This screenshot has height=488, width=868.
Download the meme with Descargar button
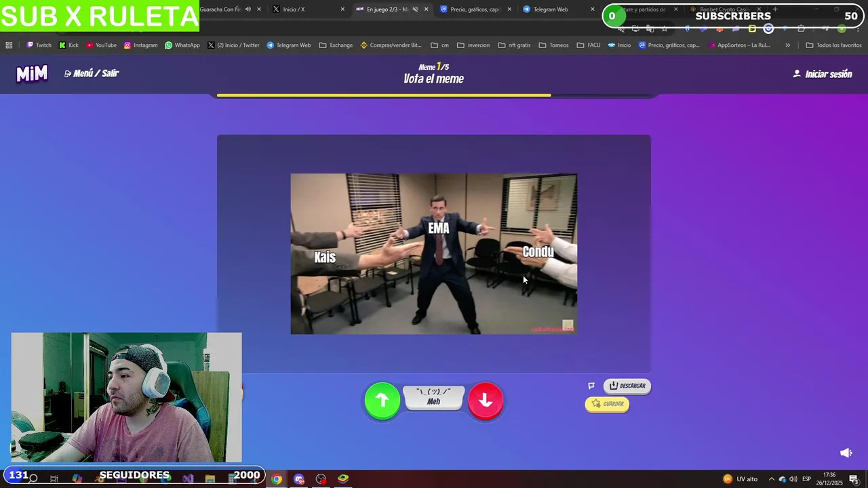(627, 386)
